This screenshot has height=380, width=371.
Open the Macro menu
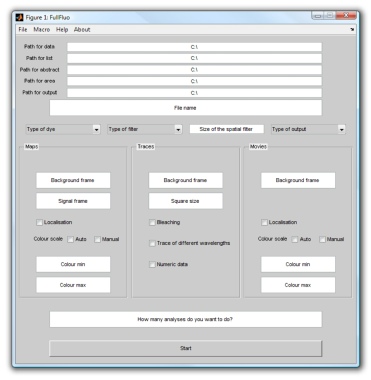coord(42,30)
